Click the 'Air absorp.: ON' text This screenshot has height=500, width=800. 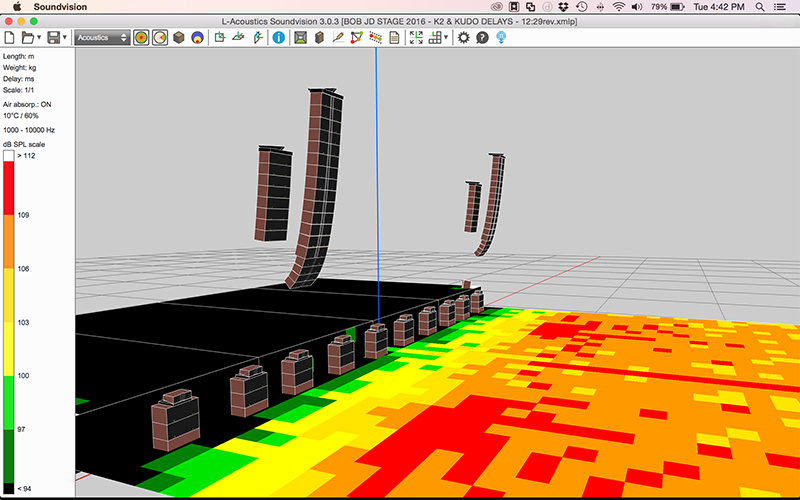tap(27, 105)
